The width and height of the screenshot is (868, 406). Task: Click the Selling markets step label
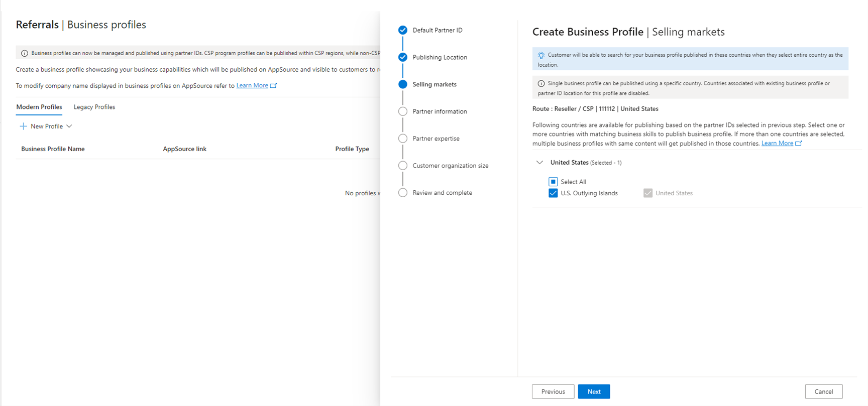(x=435, y=84)
